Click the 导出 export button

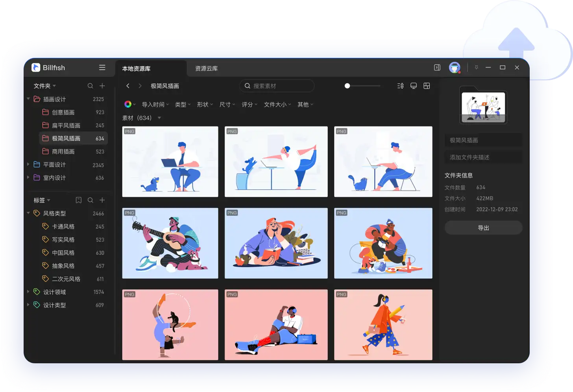[483, 227]
